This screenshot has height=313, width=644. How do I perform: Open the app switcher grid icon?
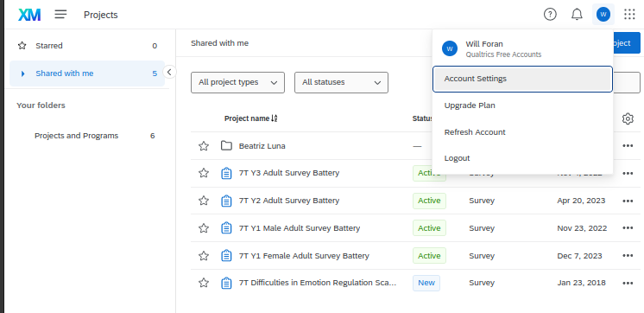tap(629, 15)
